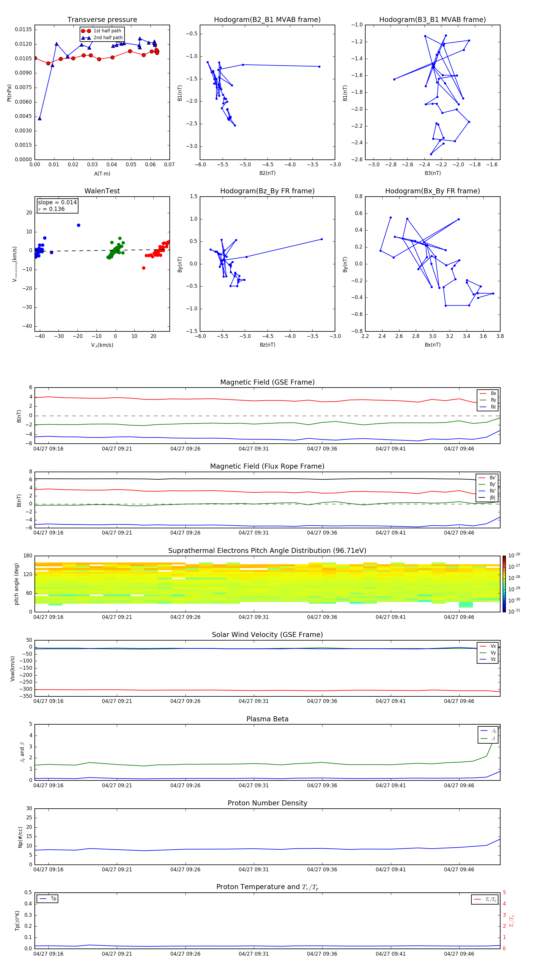
Task: Click the 'Np(#/cc)' y-axis label
Action: [20, 837]
